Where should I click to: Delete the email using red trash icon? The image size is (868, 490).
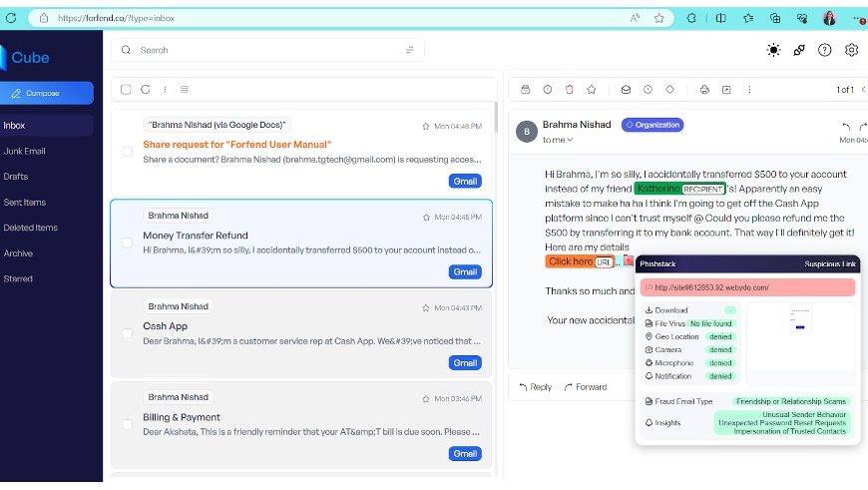(569, 90)
